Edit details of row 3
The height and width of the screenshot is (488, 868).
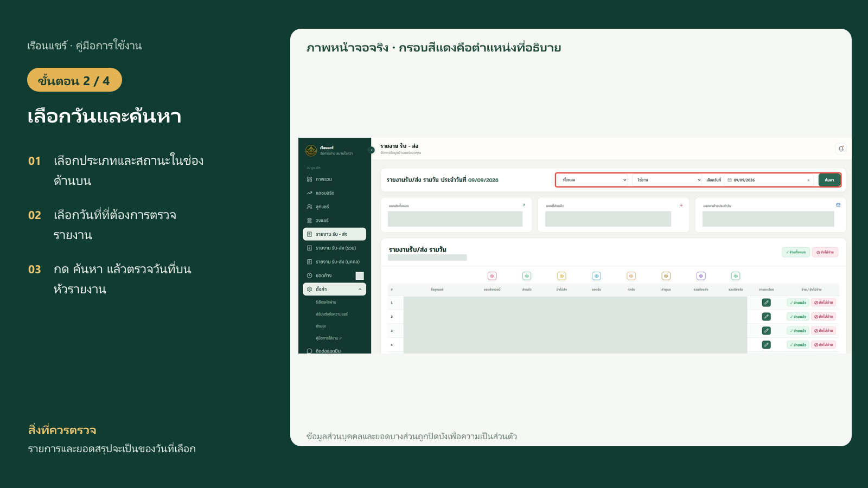tap(766, 331)
